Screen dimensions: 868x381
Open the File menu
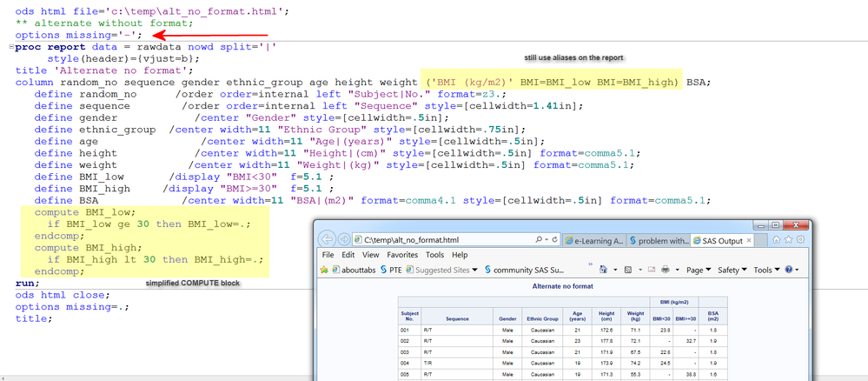[x=328, y=255]
